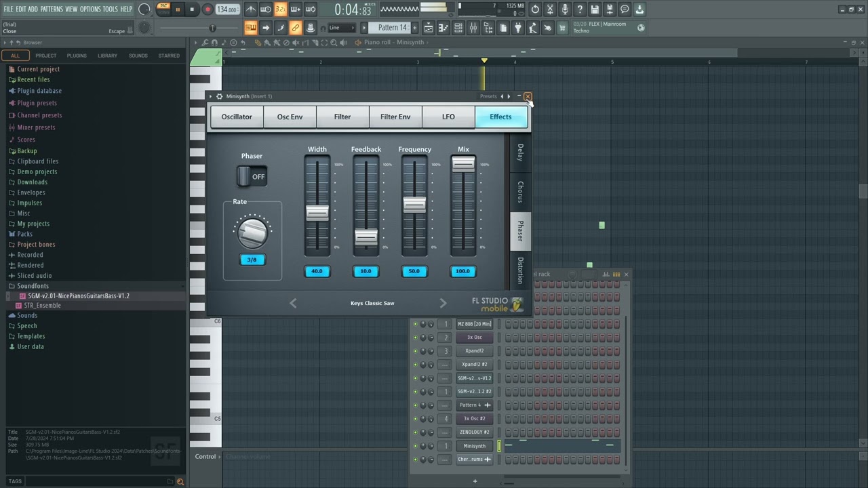Click the undo history icon

(x=535, y=9)
